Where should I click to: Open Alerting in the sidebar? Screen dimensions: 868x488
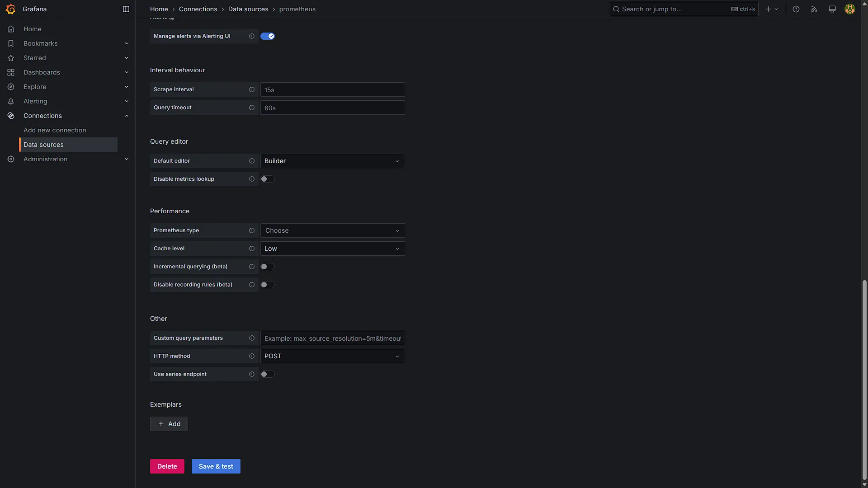coord(35,101)
